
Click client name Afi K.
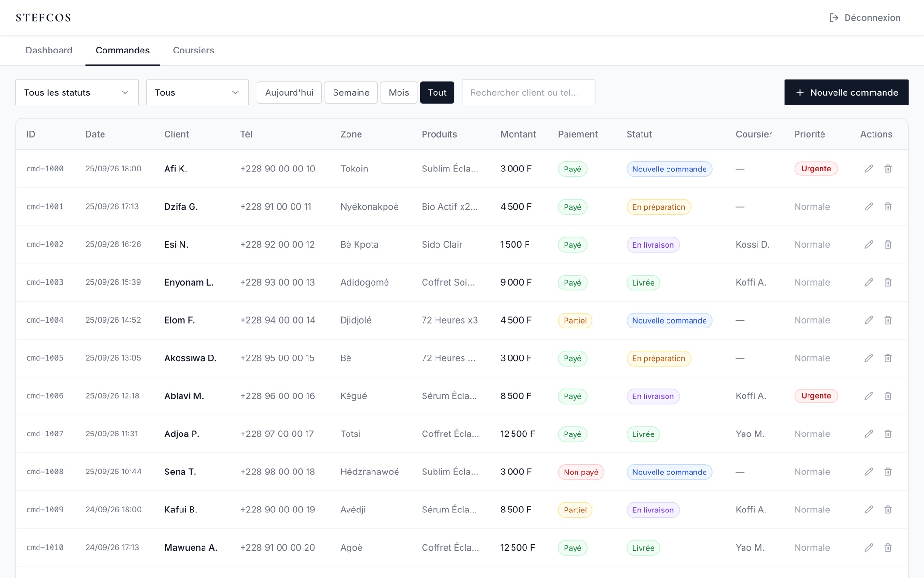coord(176,169)
